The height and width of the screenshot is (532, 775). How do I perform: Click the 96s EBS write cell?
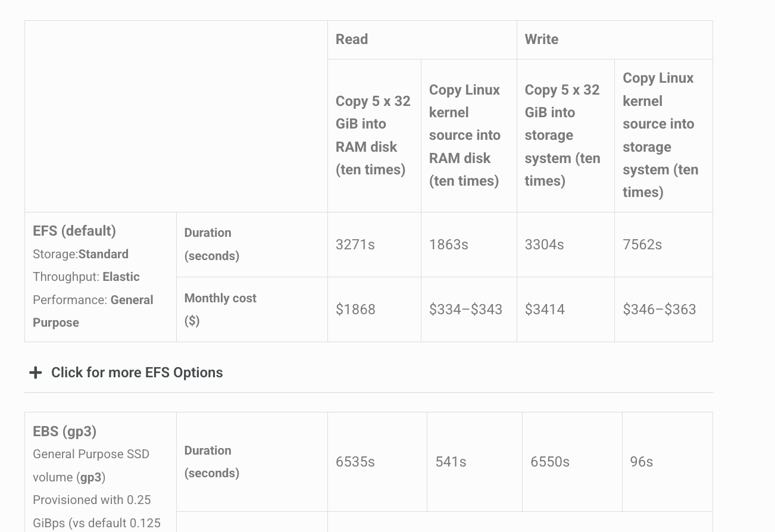click(x=667, y=462)
